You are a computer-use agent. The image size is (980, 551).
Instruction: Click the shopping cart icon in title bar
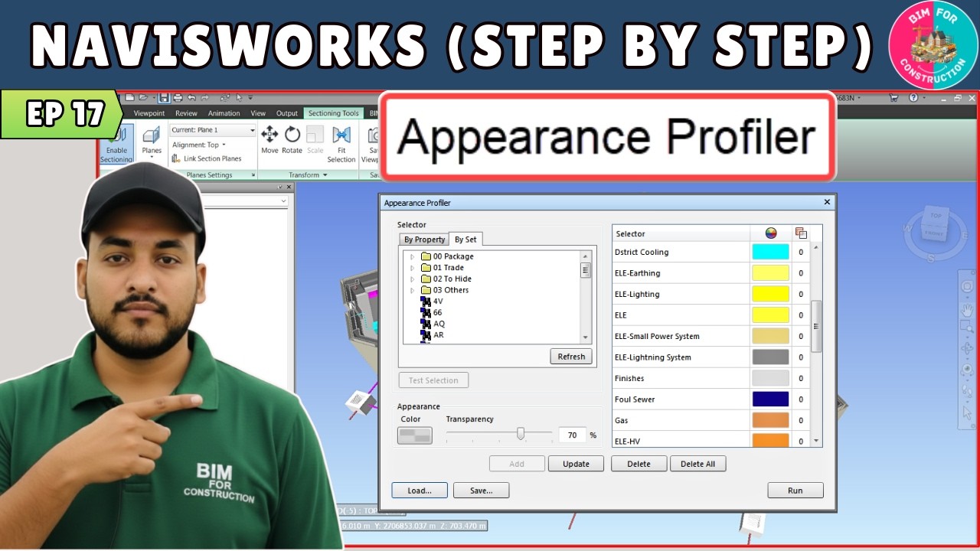893,98
